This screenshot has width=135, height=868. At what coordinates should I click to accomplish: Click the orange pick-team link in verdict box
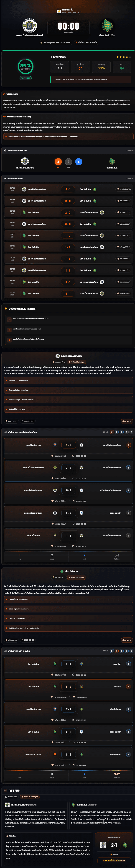[x=114, y=860]
